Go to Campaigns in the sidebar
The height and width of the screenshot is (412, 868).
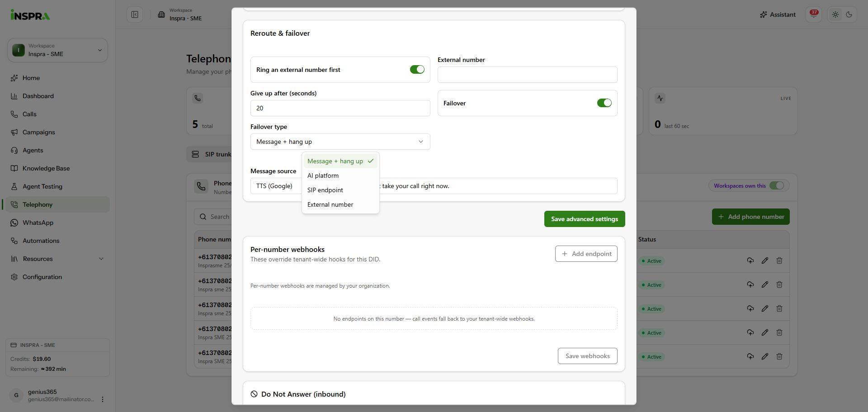(57, 132)
